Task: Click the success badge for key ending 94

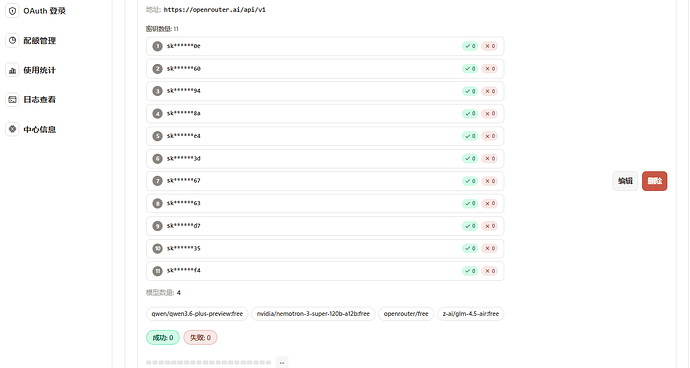Action: (x=470, y=91)
